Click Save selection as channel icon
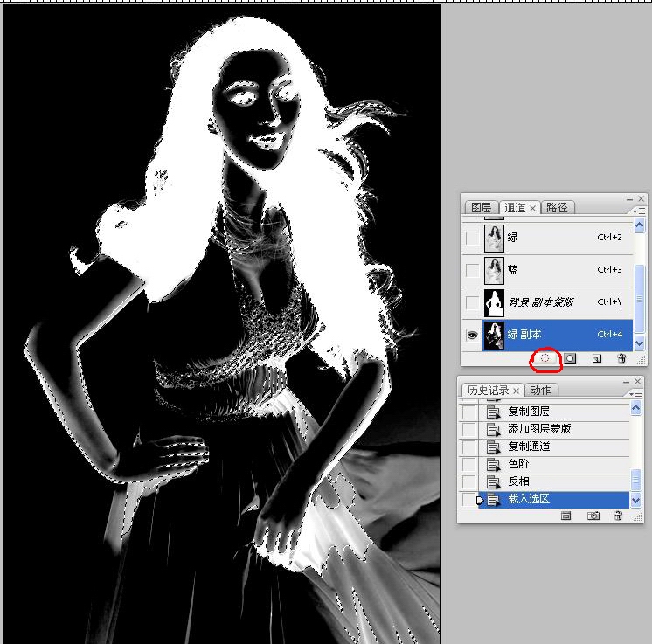652x644 pixels. click(569, 358)
